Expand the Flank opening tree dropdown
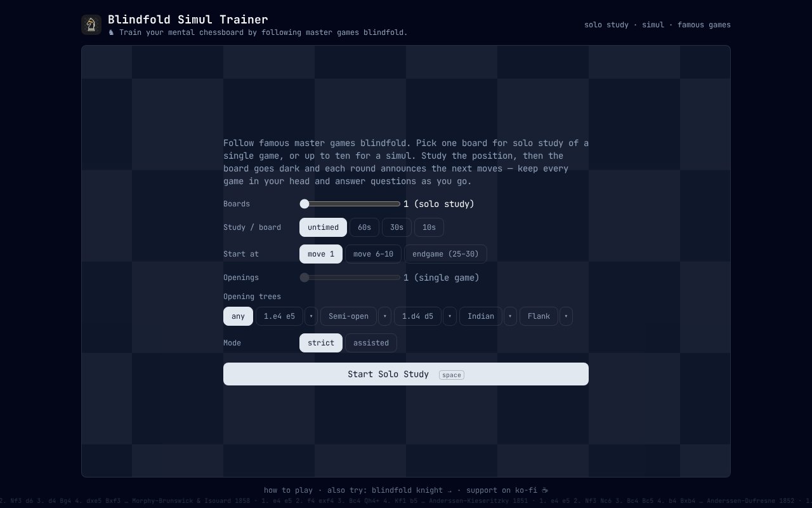This screenshot has height=508, width=812. click(566, 316)
